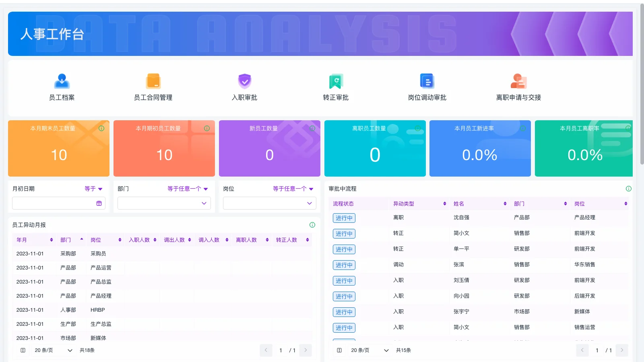This screenshot has height=362, width=644.
Task: Click calendar icon in 月初日期 field
Action: coord(99,204)
